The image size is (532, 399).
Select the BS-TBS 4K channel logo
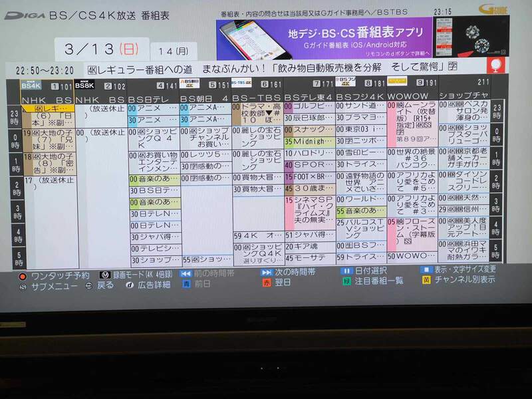pyautogui.click(x=241, y=82)
